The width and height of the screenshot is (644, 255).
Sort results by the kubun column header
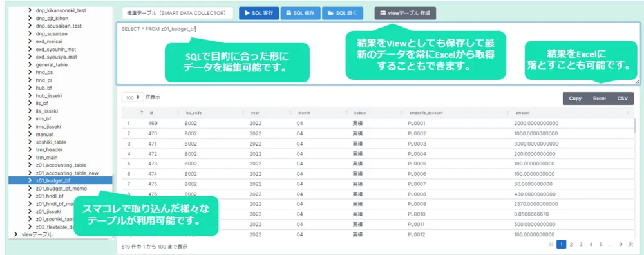(377, 113)
